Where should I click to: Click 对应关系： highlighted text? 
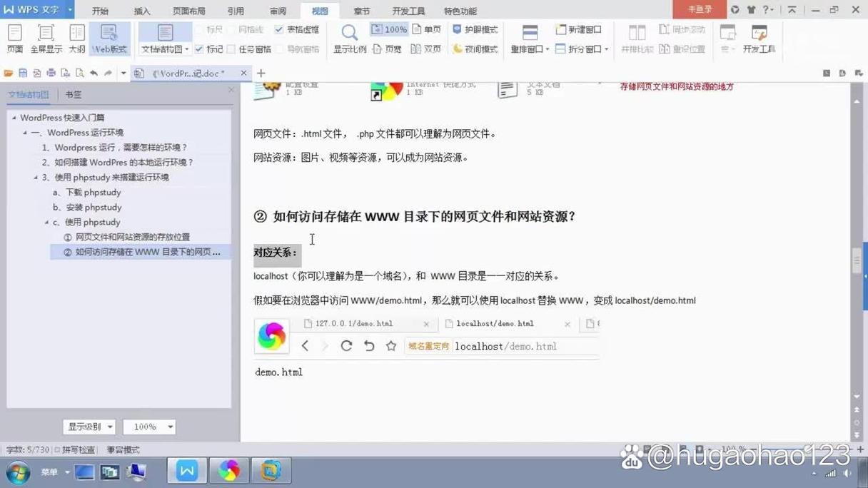(276, 253)
